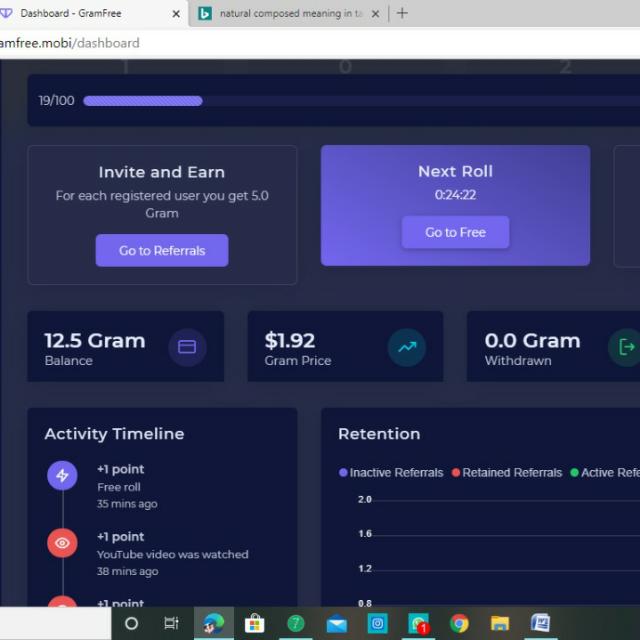Click the 0.0 Gram Withdrawn value

(x=532, y=340)
